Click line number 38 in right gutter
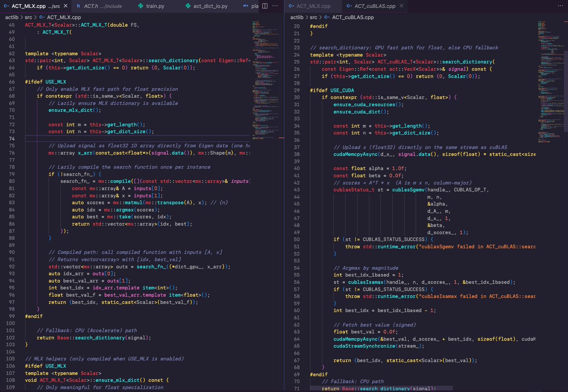 (297, 154)
